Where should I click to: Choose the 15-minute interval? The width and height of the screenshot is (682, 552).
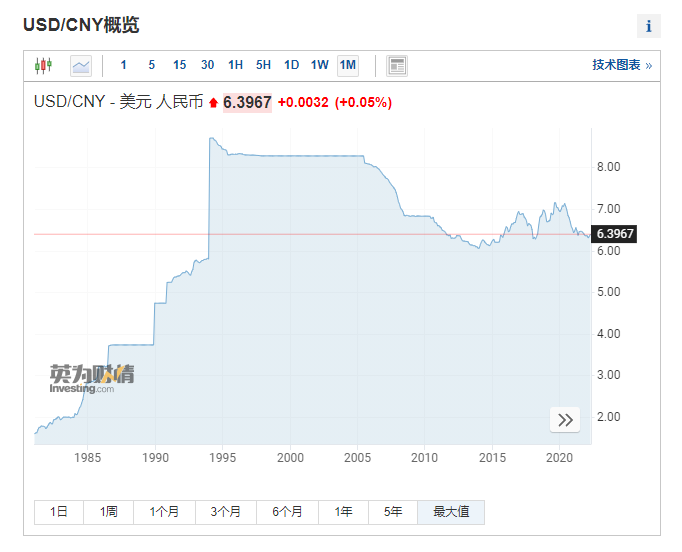(179, 66)
